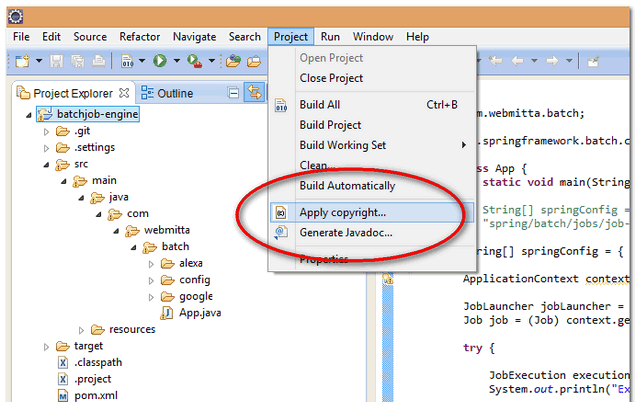Choose Generate Javadoc... menu entry

click(x=372, y=233)
